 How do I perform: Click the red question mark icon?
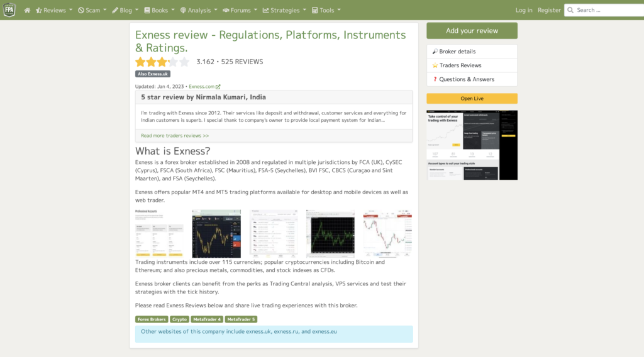click(435, 79)
